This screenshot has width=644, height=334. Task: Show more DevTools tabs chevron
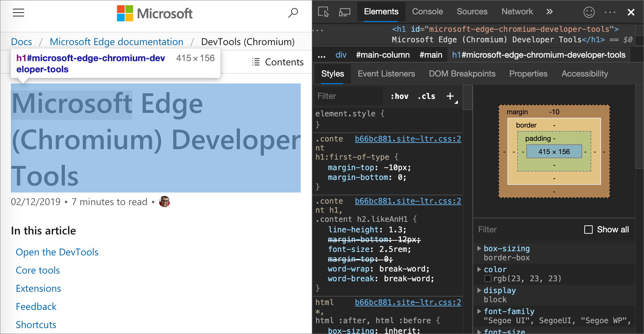pyautogui.click(x=549, y=12)
